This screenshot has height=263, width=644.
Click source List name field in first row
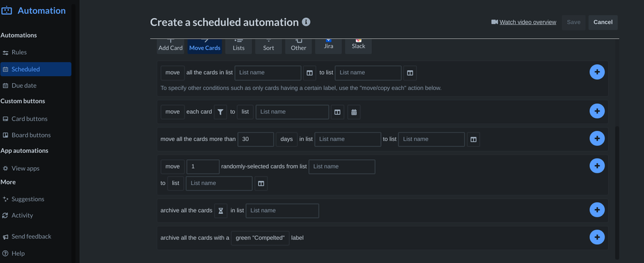click(x=268, y=73)
